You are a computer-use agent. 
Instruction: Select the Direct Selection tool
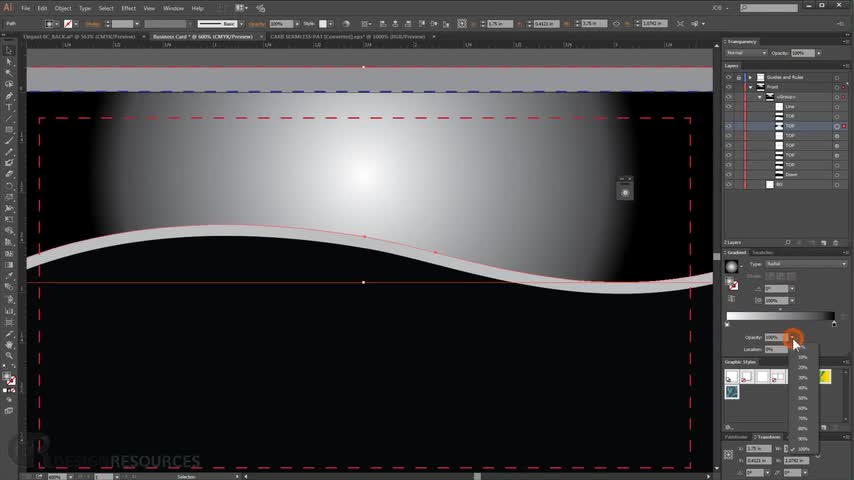click(9, 62)
